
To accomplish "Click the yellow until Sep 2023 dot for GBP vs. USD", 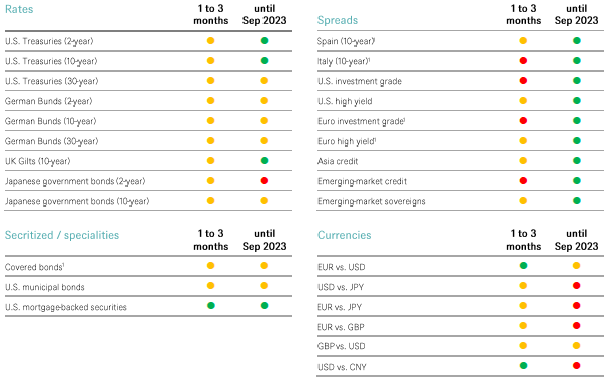I will pyautogui.click(x=576, y=346).
